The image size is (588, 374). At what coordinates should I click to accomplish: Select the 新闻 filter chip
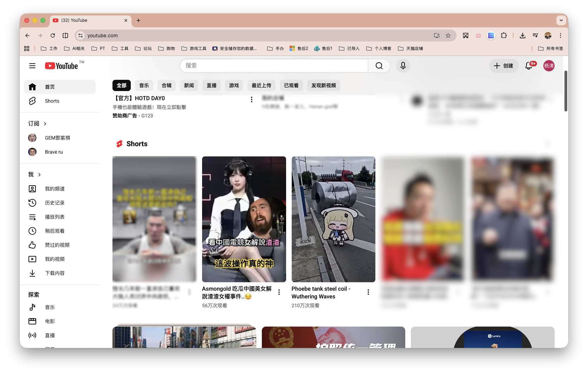click(x=189, y=85)
